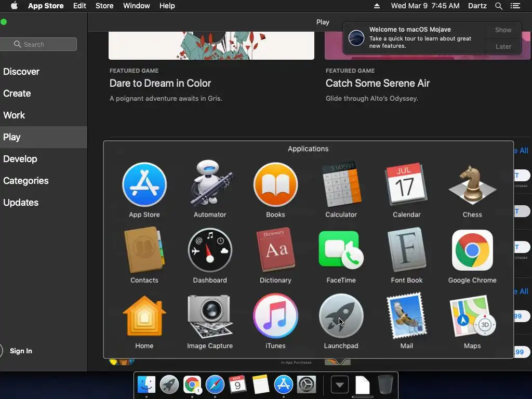Launch iTunes from the Applications grid
The height and width of the screenshot is (399, 532).
pyautogui.click(x=275, y=316)
